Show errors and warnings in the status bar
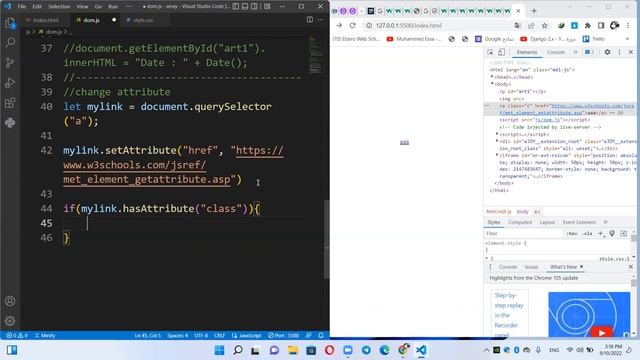This screenshot has height=360, width=640. pyautogui.click(x=17, y=336)
